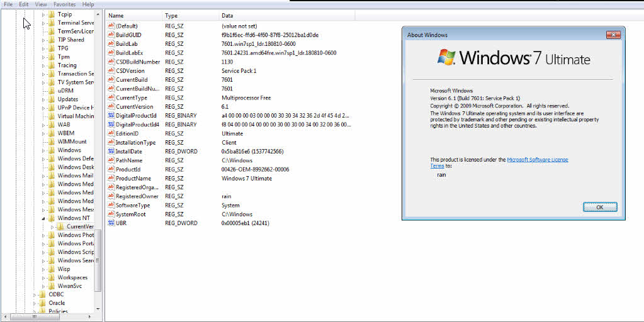The width and height of the screenshot is (644, 322).
Task: Close the About Windows dialog
Action: 613,35
